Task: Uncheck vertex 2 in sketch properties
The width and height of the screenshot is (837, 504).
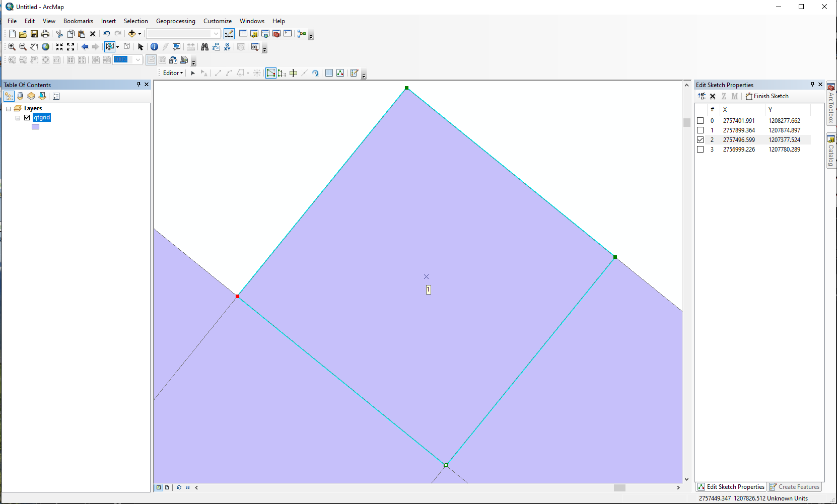Action: click(701, 139)
